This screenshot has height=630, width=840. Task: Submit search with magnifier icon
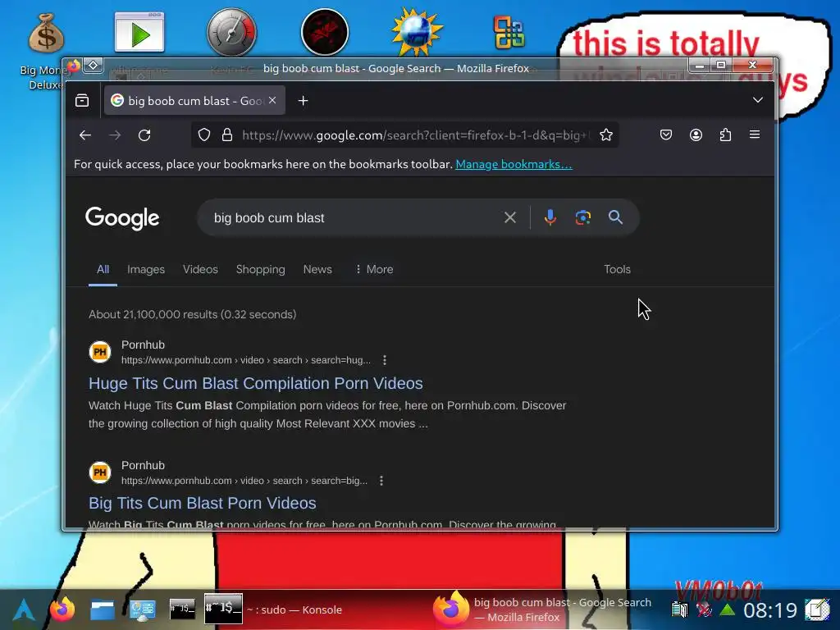tap(615, 217)
